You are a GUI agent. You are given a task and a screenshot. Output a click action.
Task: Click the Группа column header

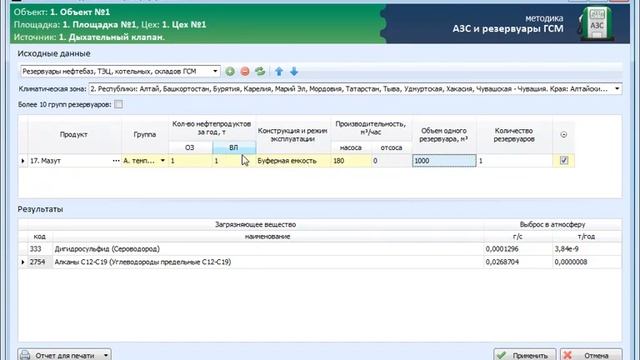[x=145, y=135]
